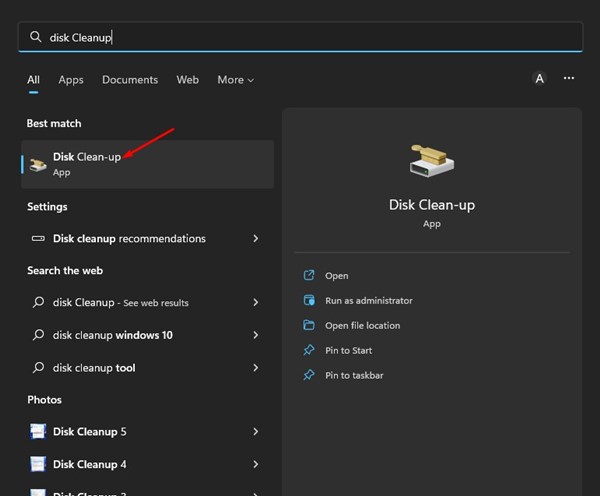
Task: Expand 'disk cleanup windows 10' chevron
Action: (x=256, y=335)
